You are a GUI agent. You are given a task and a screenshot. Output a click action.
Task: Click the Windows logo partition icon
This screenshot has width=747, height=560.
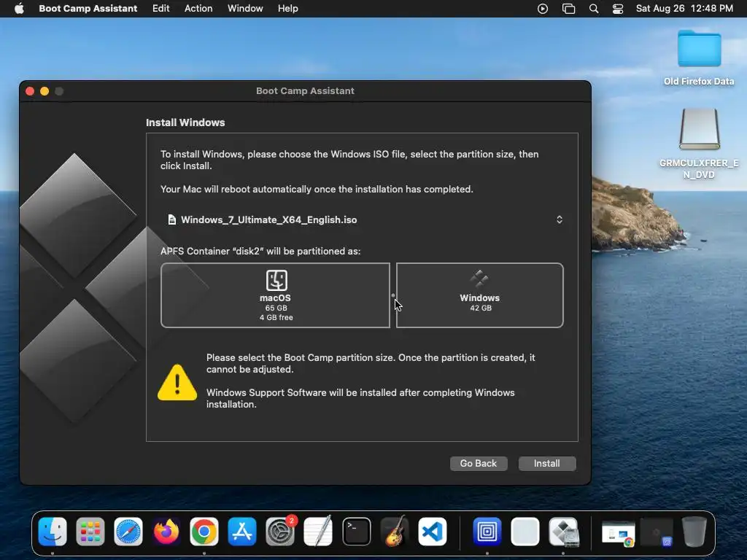479,279
